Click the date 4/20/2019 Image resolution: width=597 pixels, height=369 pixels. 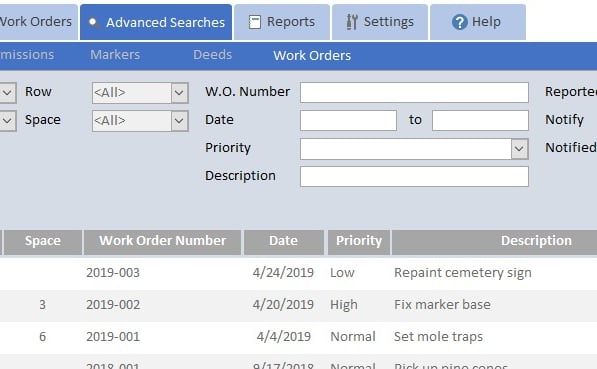click(283, 305)
